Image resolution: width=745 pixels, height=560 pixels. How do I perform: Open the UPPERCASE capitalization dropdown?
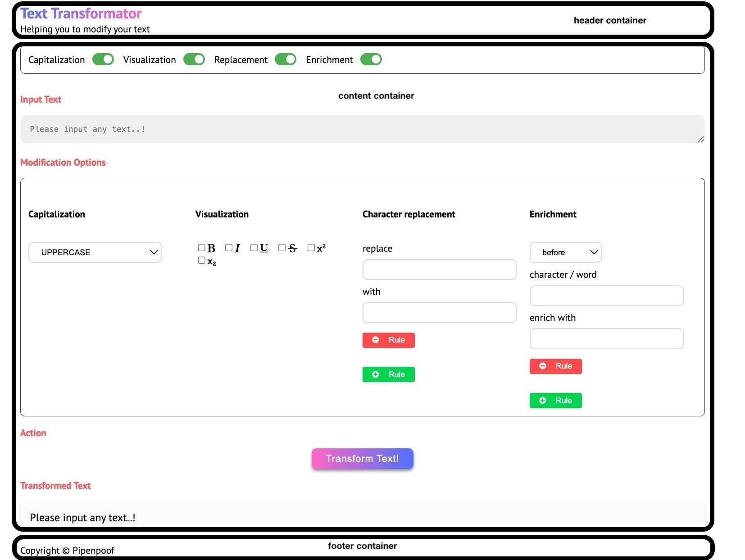click(95, 252)
